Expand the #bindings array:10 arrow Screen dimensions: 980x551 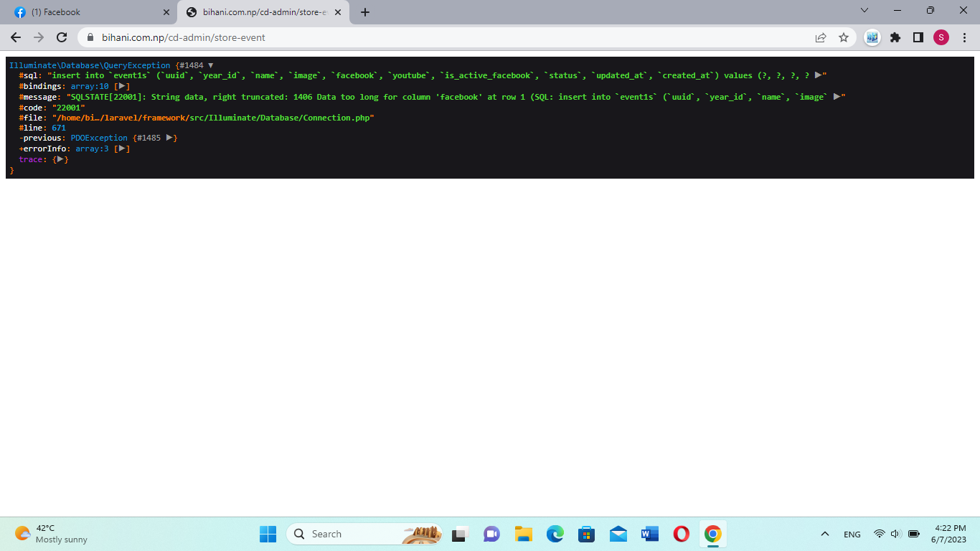coord(122,86)
